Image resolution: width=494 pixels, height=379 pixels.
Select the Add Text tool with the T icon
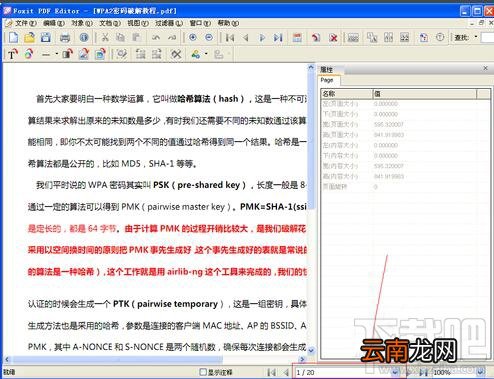(12, 54)
